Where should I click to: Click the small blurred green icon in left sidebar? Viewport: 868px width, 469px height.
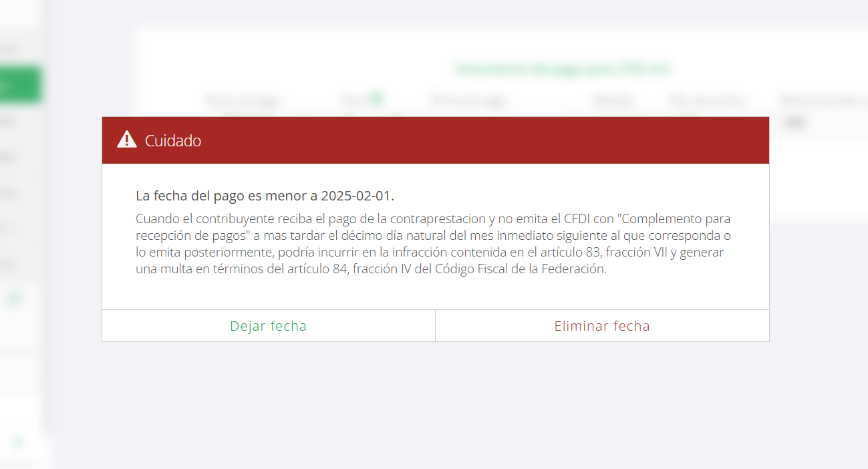(15, 299)
